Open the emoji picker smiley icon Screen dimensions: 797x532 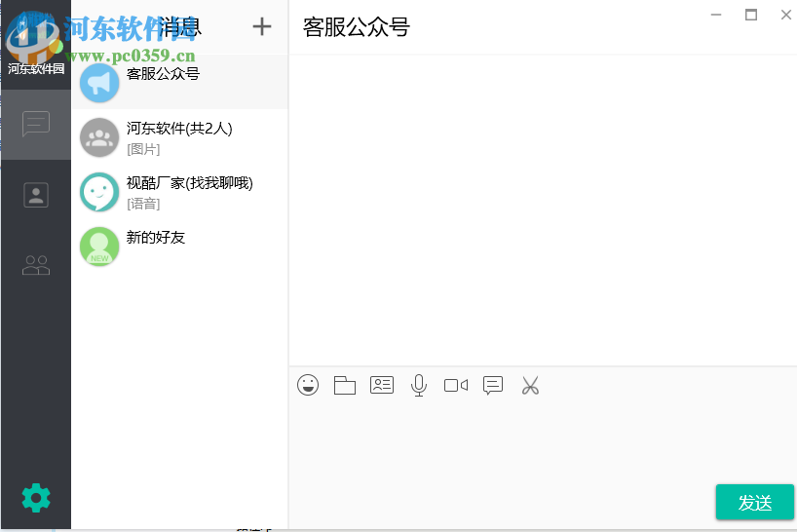308,385
